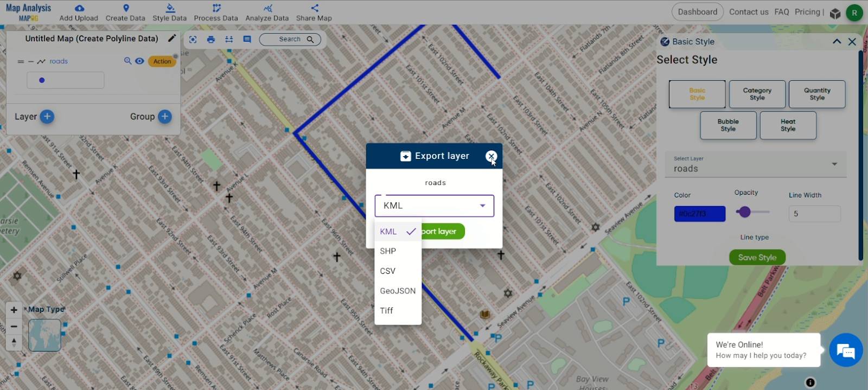Click the zoom-to-extent frame icon
The image size is (868, 390).
click(193, 39)
